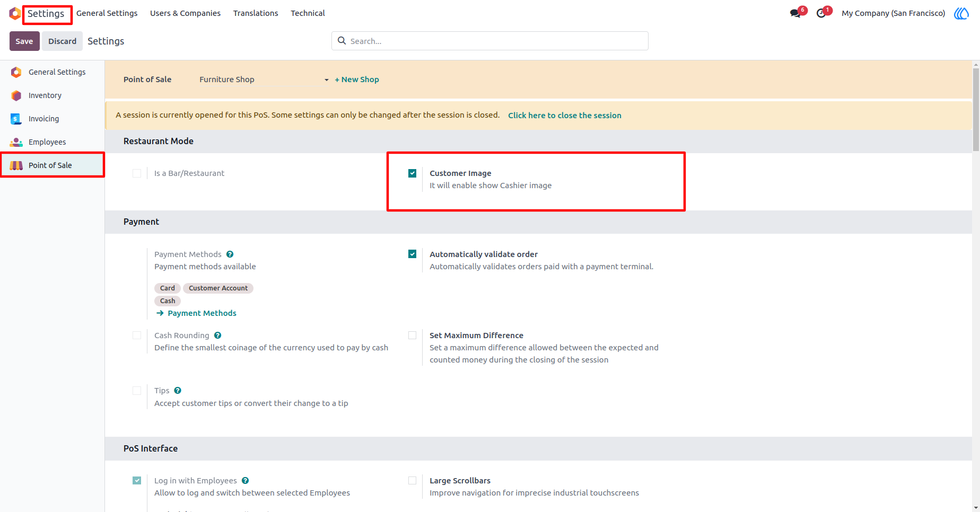The height and width of the screenshot is (512, 980).
Task: Open the Technical menu
Action: coord(308,13)
